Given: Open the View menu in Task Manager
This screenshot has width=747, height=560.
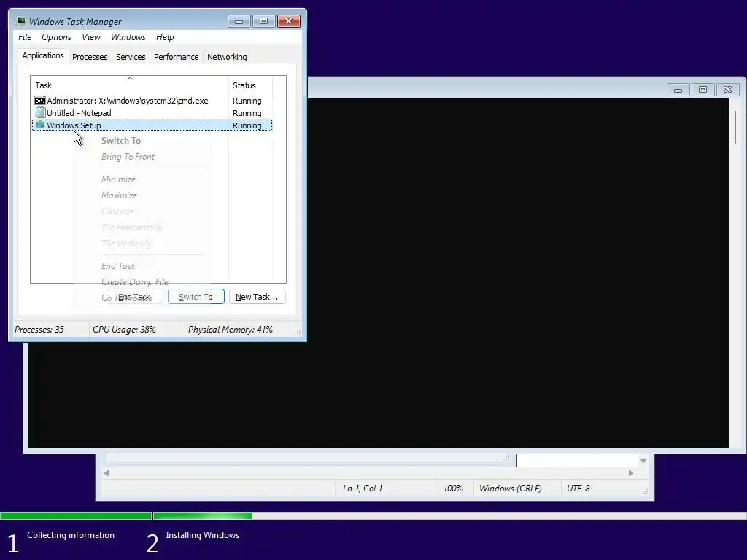Looking at the screenshot, I should (91, 37).
